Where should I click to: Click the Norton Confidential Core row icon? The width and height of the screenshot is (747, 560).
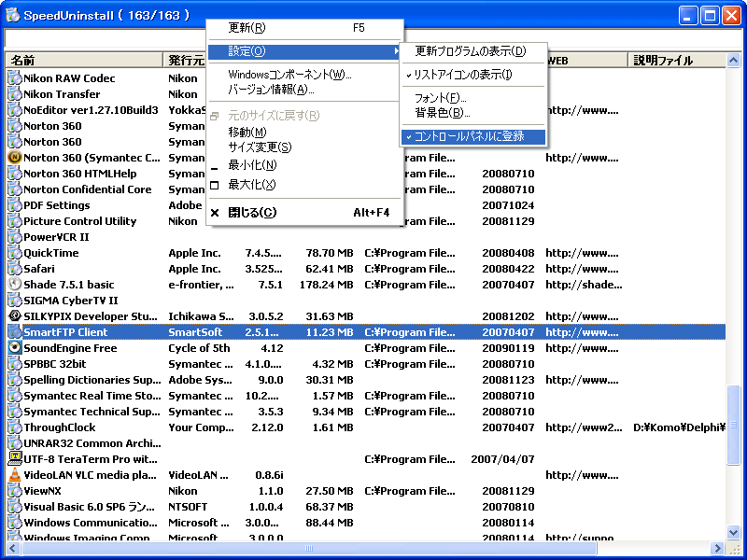[15, 189]
